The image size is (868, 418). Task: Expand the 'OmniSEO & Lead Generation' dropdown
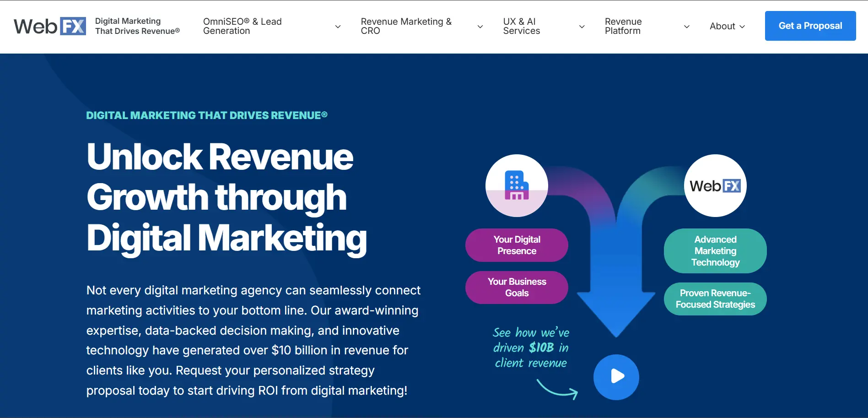click(242, 26)
